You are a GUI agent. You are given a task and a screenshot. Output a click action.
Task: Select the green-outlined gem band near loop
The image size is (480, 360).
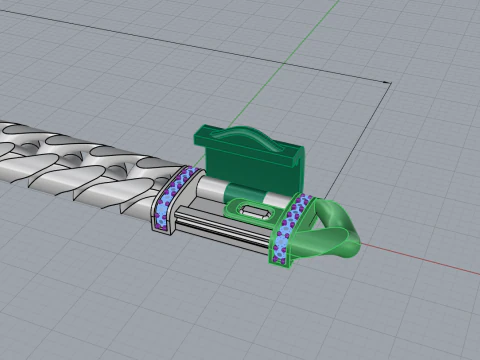coord(291,229)
